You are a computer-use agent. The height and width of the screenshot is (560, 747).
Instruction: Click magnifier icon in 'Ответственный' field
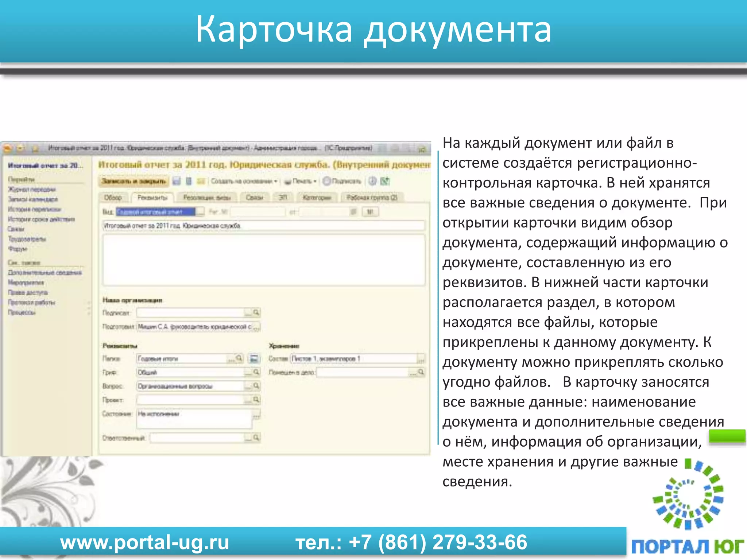256,437
